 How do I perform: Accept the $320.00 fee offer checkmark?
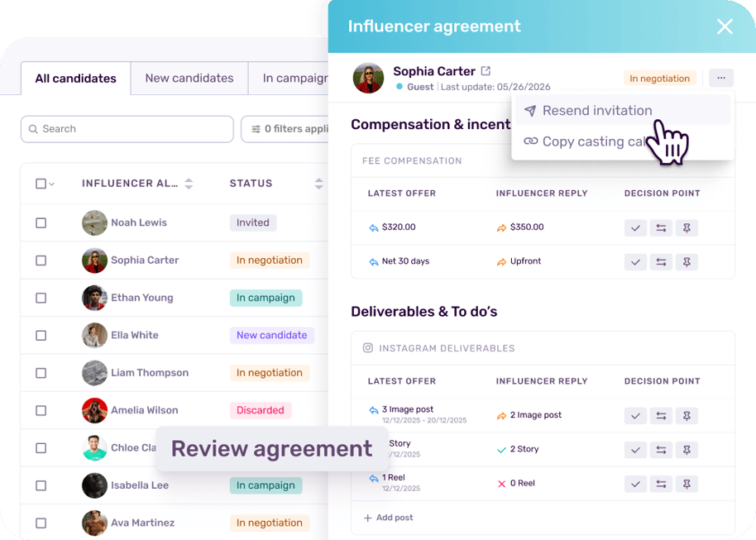[635, 228]
